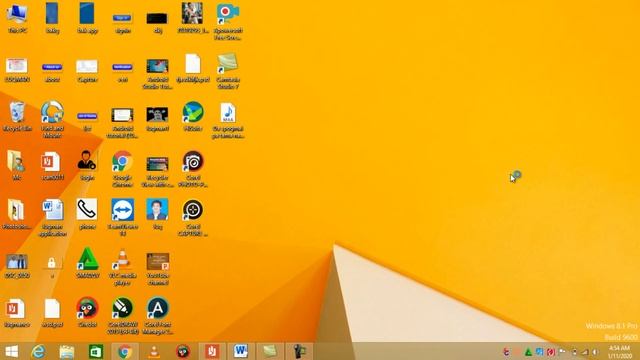Screen dimensions: 640x360
Task: Launch Internet Explorer from the taskbar
Action: tap(38, 351)
